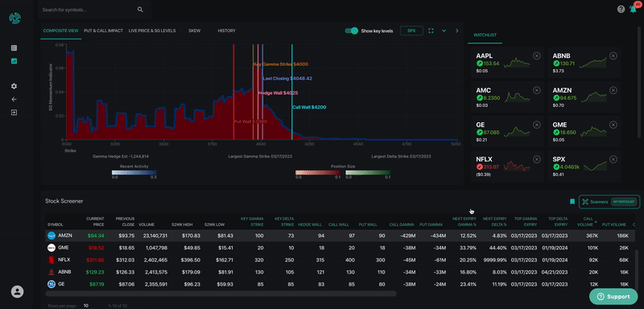Open the notifications bell
Image resolution: width=644 pixels, height=309 pixels.
633,9
